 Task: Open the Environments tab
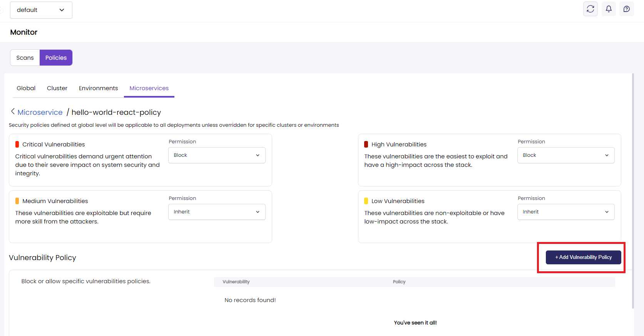(98, 88)
